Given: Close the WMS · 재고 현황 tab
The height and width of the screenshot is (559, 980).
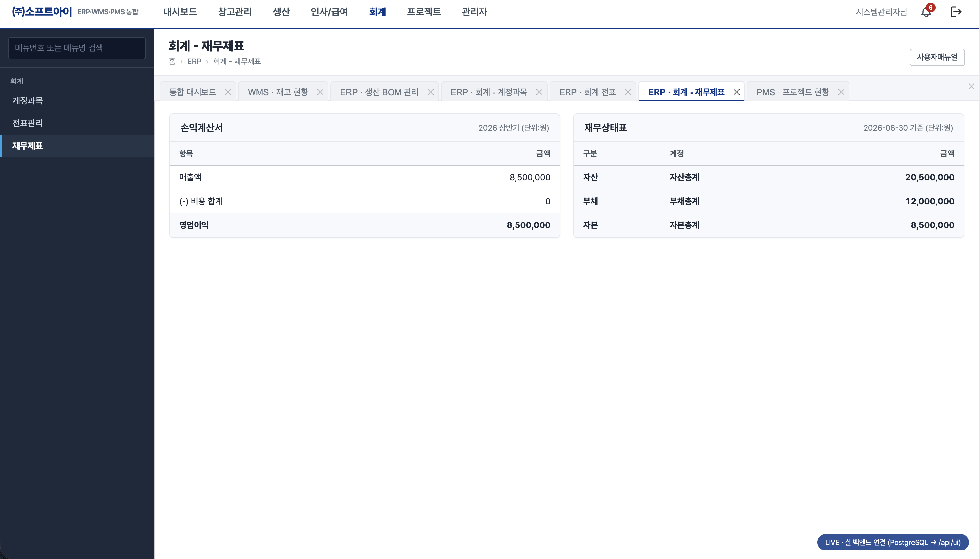Looking at the screenshot, I should coord(320,92).
